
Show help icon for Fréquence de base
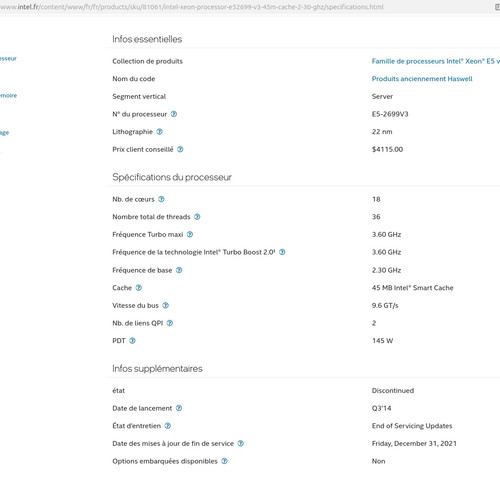coord(179,270)
